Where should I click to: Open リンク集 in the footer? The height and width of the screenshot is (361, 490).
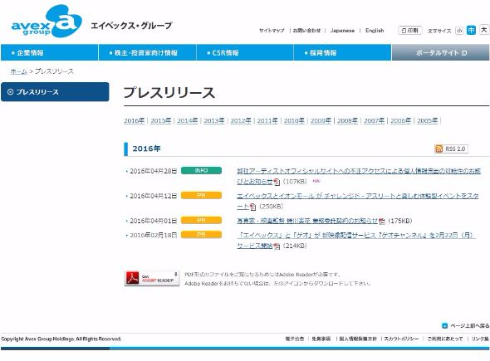pos(480,339)
